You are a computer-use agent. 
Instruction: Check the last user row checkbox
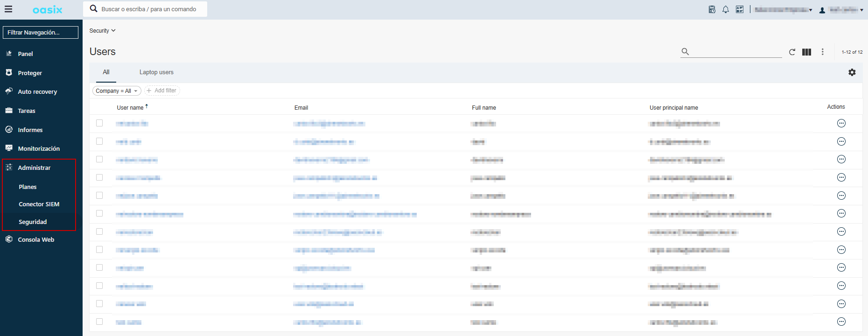tap(99, 322)
